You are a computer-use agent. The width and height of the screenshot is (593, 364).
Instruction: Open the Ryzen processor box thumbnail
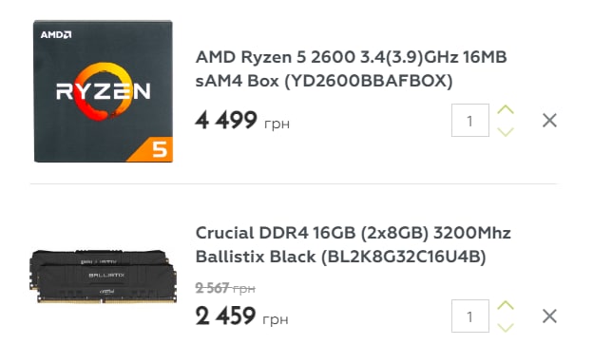[104, 91]
